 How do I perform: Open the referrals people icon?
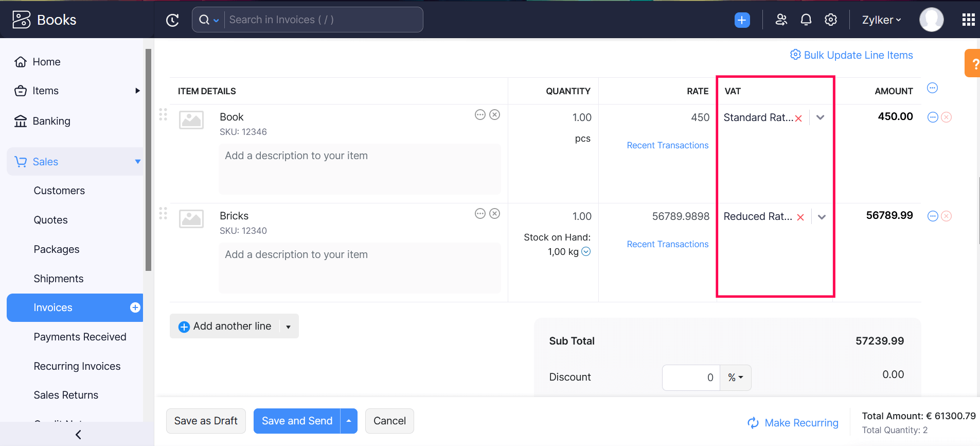(x=781, y=20)
